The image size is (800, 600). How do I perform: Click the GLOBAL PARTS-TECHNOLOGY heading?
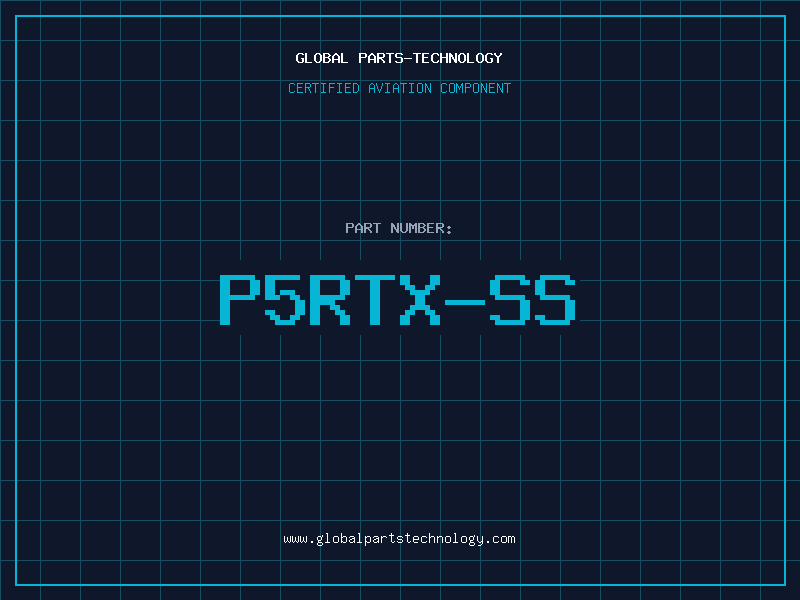pos(399,58)
